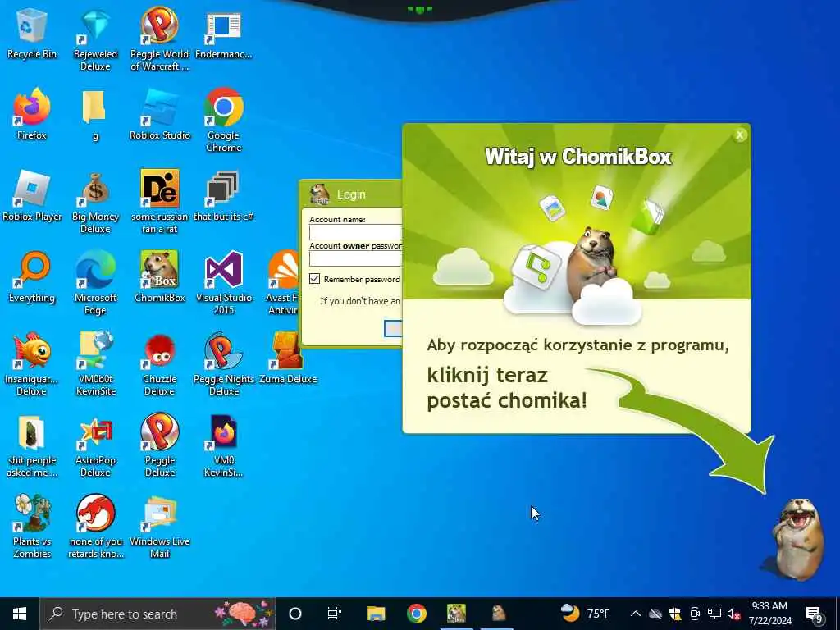Open the Windows Security shield tray icon

point(675,614)
